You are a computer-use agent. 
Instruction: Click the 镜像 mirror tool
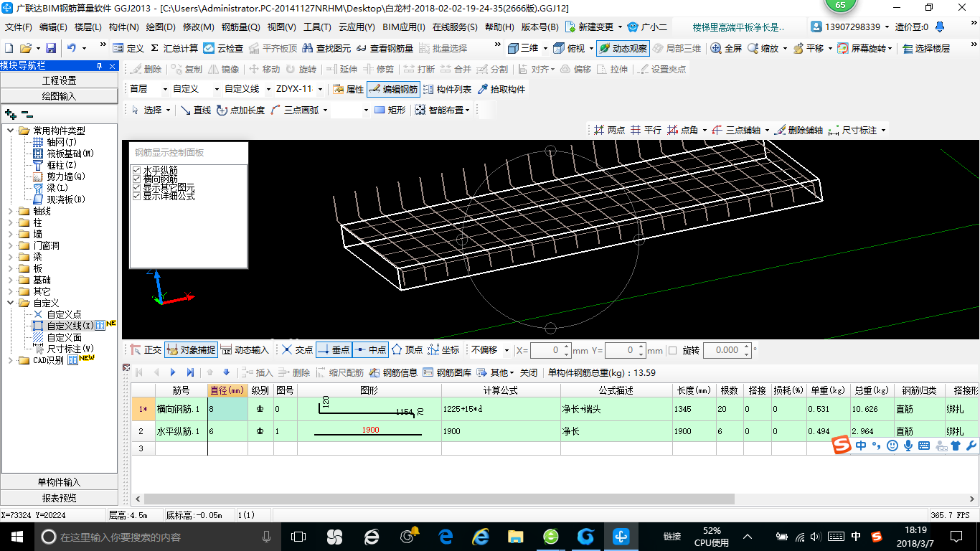pyautogui.click(x=223, y=69)
